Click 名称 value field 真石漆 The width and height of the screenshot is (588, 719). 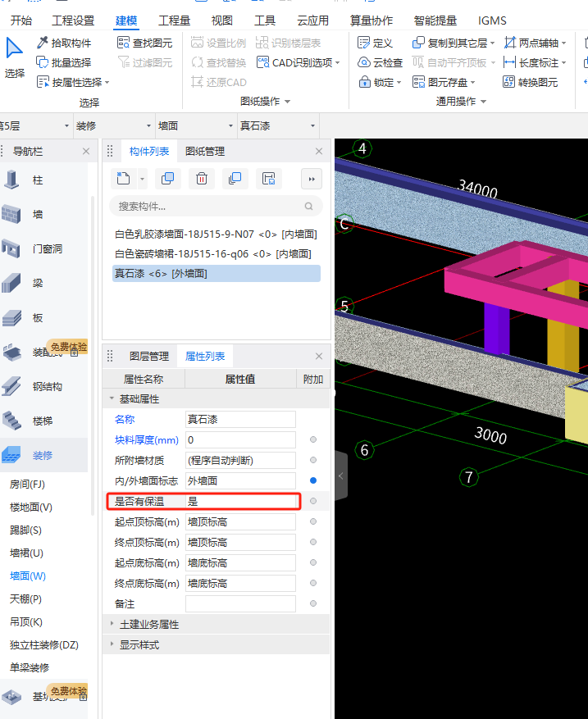coord(241,419)
